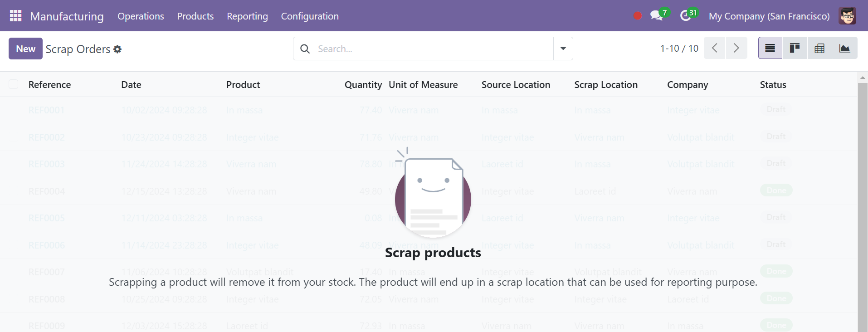Switch to list view
Image resolution: width=868 pixels, height=332 pixels.
pyautogui.click(x=770, y=48)
